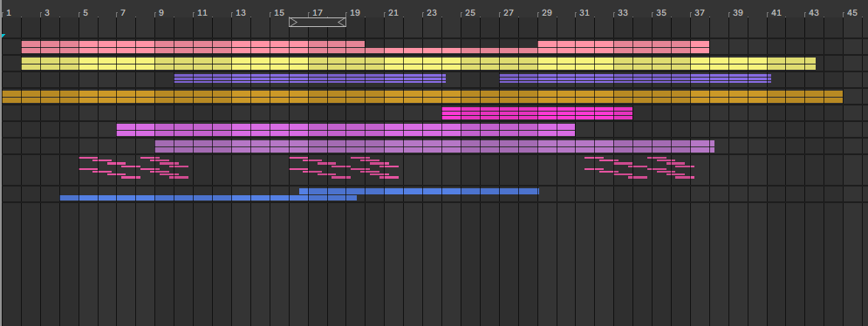This screenshot has height=326, width=868.
Task: Click the cyan start marker triangle at the far left
Action: pyautogui.click(x=3, y=36)
